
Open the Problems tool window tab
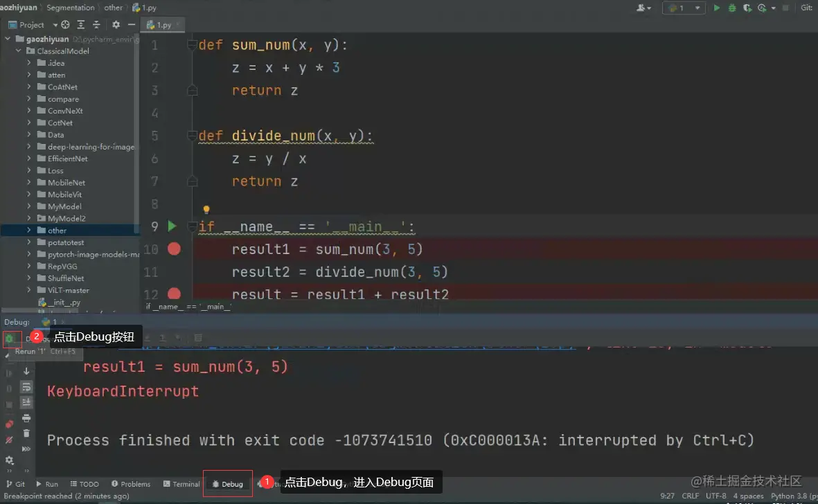(130, 484)
